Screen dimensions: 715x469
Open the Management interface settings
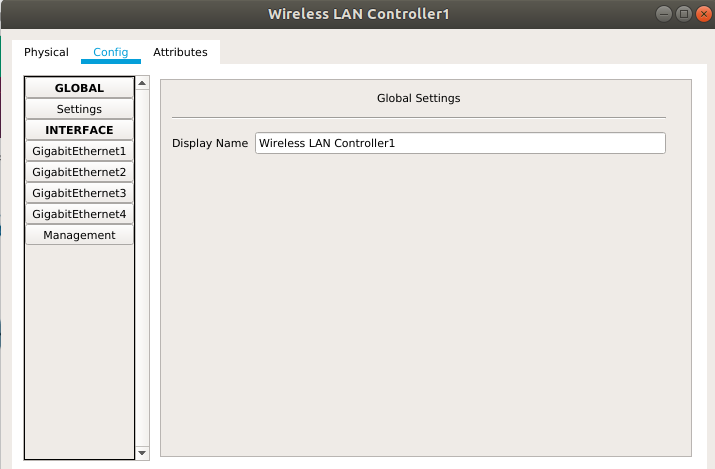tap(79, 235)
